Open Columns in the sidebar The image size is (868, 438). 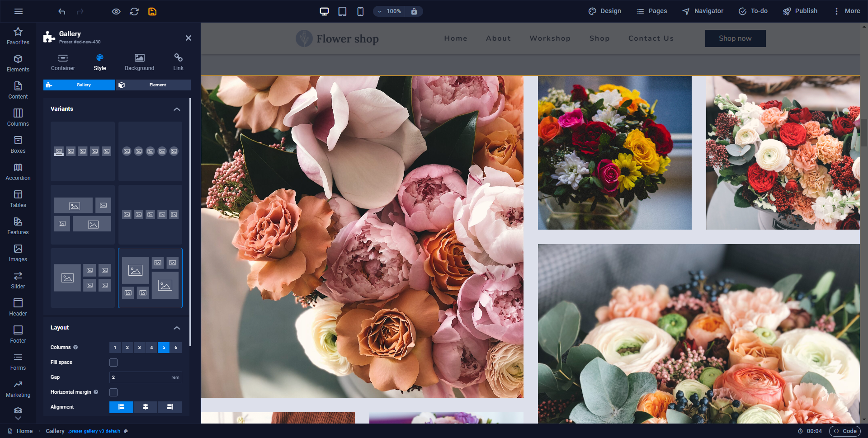tap(18, 118)
